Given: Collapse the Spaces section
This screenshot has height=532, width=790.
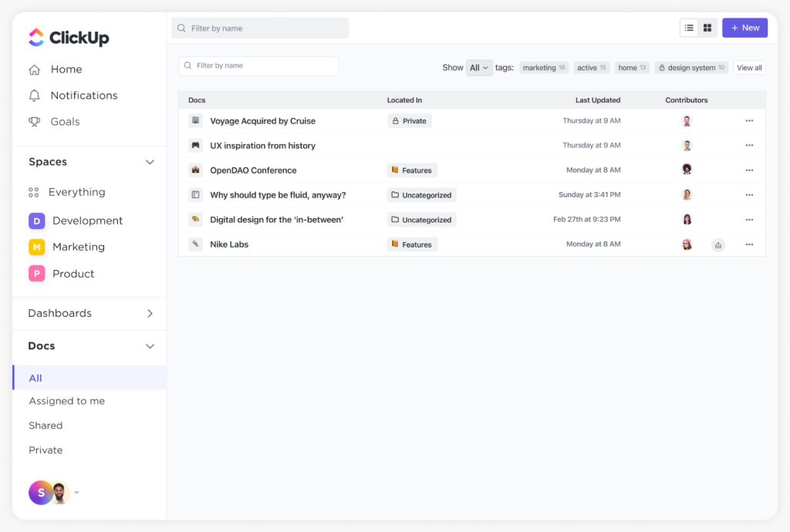Looking at the screenshot, I should tap(150, 162).
